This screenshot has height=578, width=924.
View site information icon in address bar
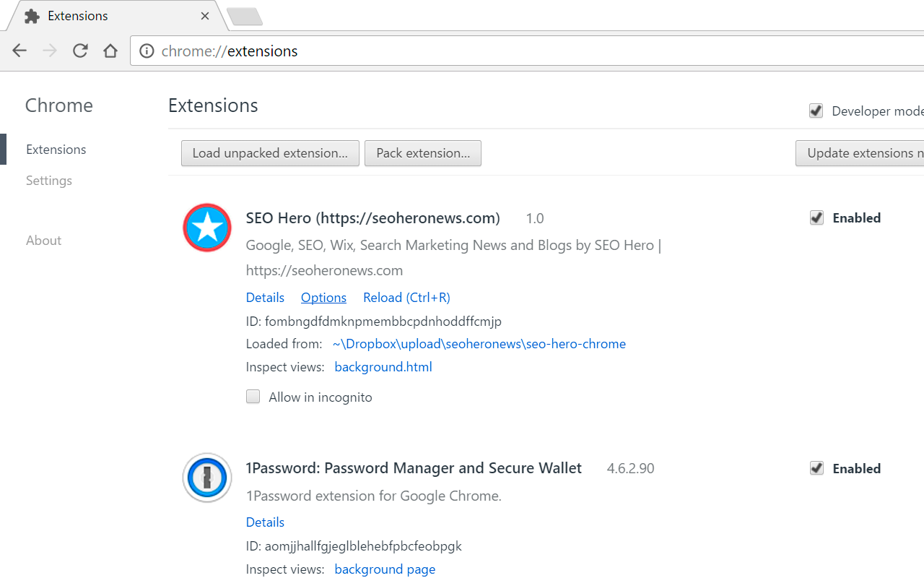[147, 51]
